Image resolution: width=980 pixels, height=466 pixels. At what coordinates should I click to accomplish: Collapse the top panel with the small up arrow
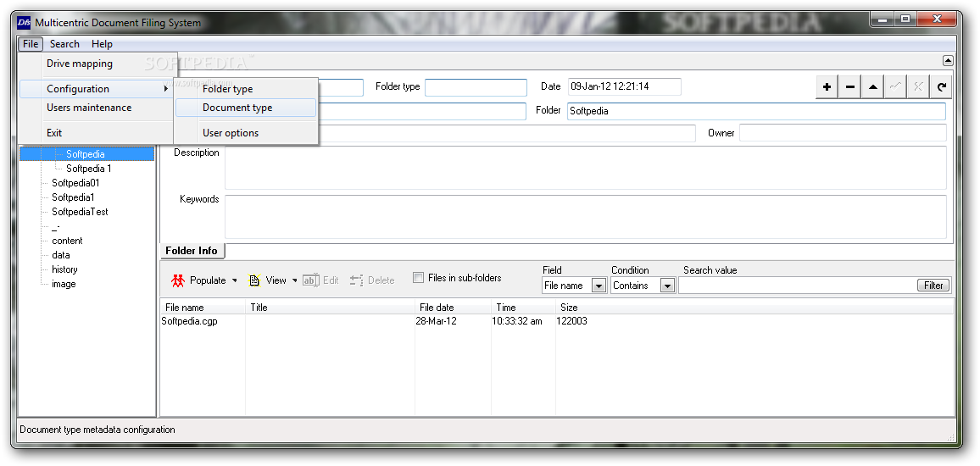pyautogui.click(x=948, y=61)
